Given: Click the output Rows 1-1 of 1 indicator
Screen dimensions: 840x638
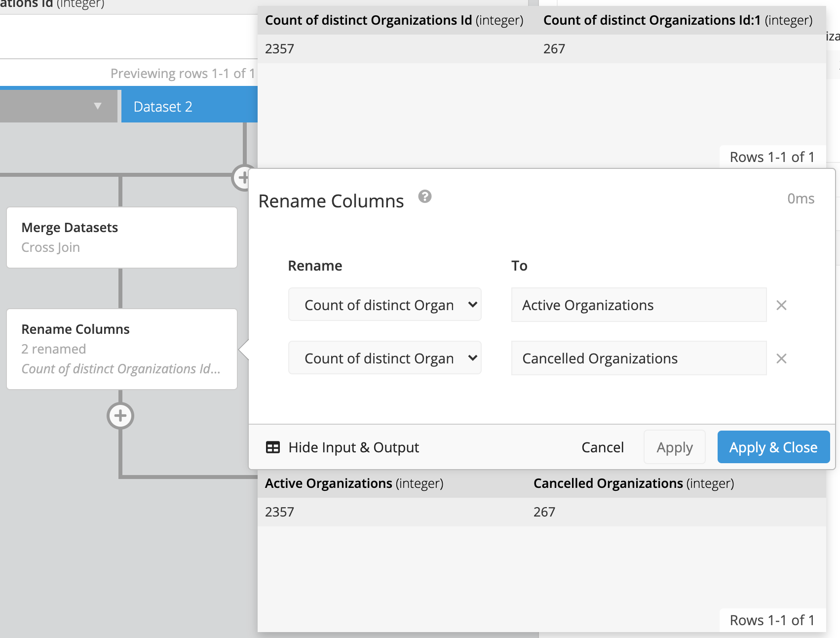Looking at the screenshot, I should point(772,620).
